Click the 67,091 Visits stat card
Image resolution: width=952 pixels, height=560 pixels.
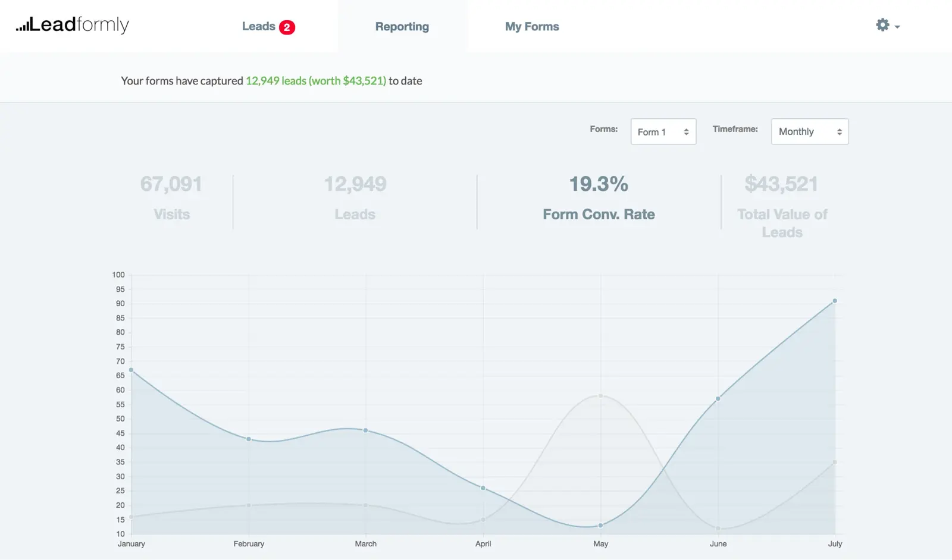click(x=171, y=198)
